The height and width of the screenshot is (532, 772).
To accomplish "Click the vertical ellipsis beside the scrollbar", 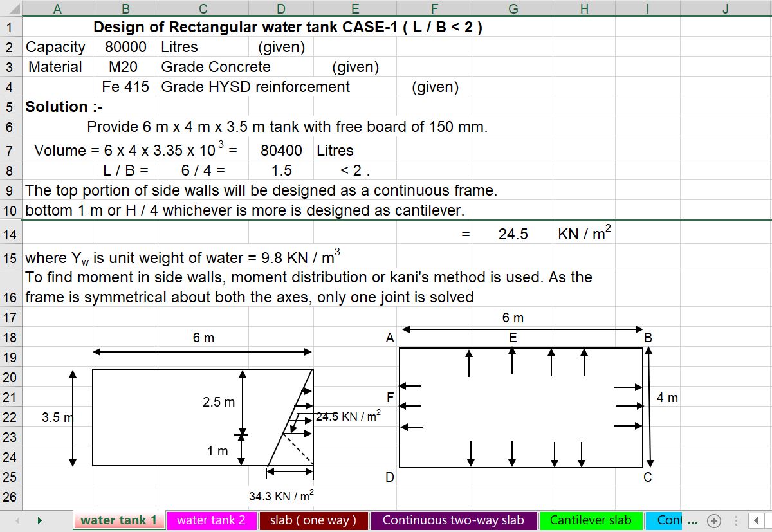I will tap(735, 520).
